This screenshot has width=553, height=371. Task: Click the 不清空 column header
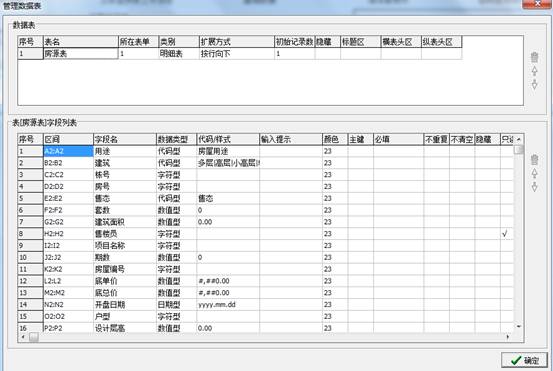point(462,139)
